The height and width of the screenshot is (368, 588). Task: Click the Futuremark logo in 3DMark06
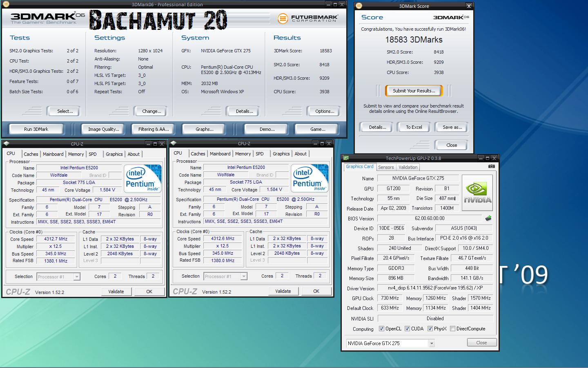coord(308,18)
